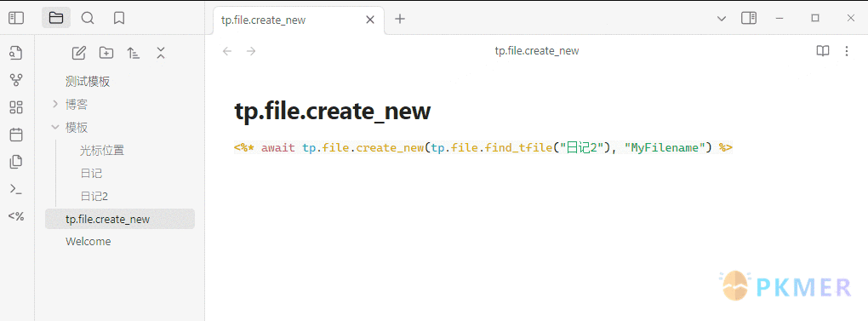Click into the Templater code line
The image size is (868, 321).
[483, 148]
